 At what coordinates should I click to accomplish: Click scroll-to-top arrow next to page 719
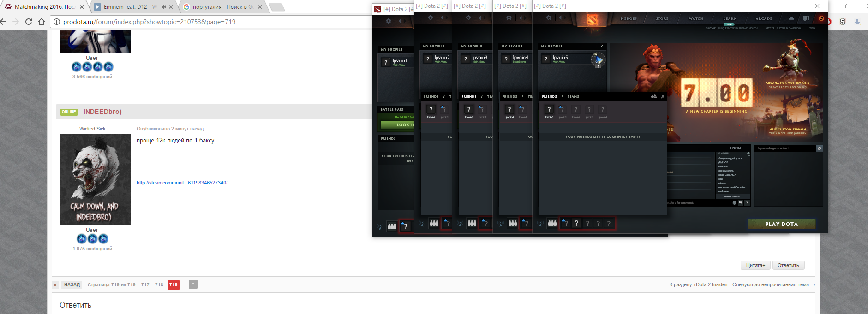[193, 284]
